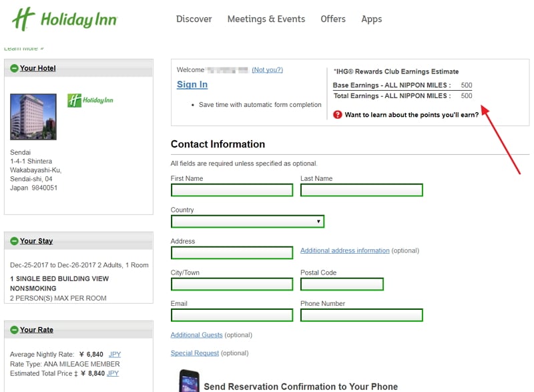534x392 pixels.
Task: Click '1 SINGLE BED BUILDING VIEW' text
Action: [59, 278]
